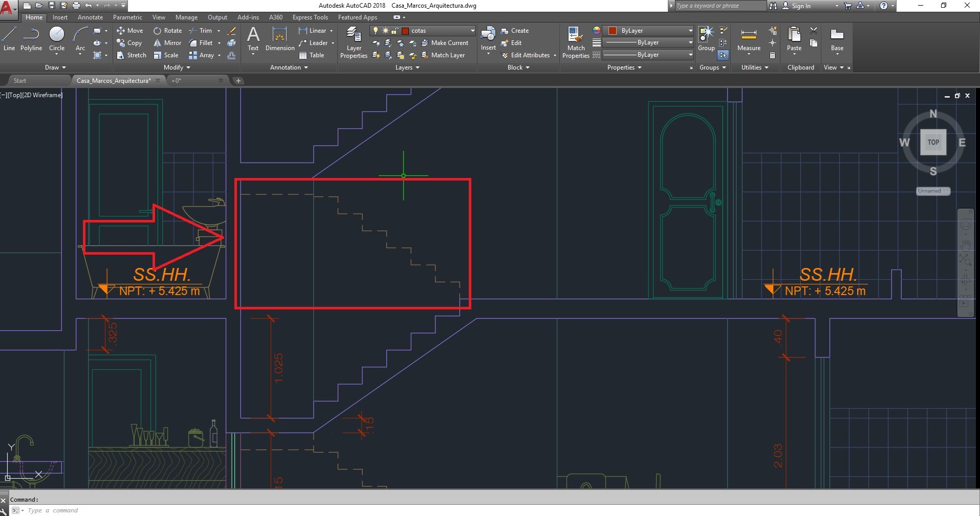Screen dimensions: 980x516
Task: Start the Stretch command
Action: pyautogui.click(x=132, y=55)
